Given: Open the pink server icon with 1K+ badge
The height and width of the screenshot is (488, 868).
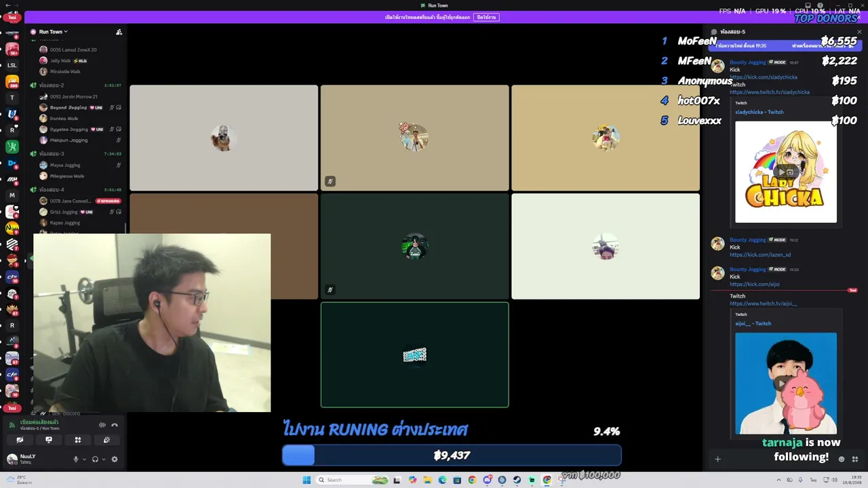Looking at the screenshot, I should pos(12,49).
